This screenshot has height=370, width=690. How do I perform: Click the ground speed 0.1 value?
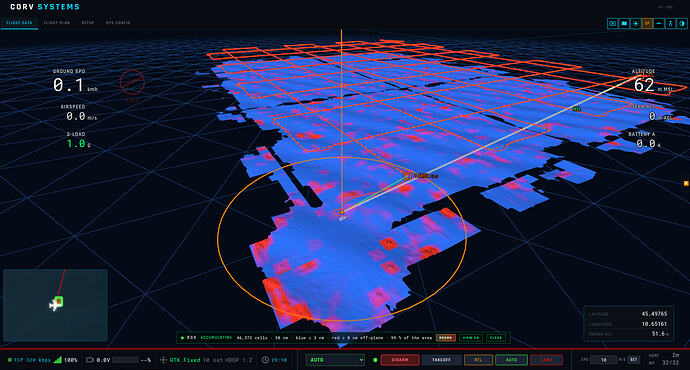pyautogui.click(x=68, y=85)
